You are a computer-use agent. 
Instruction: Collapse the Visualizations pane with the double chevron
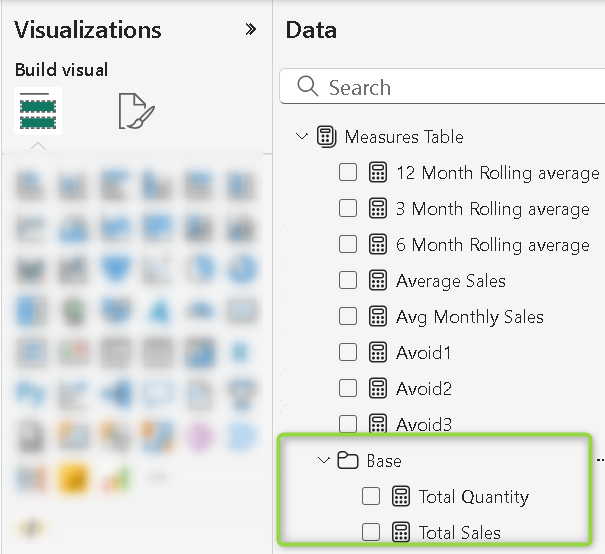click(251, 29)
